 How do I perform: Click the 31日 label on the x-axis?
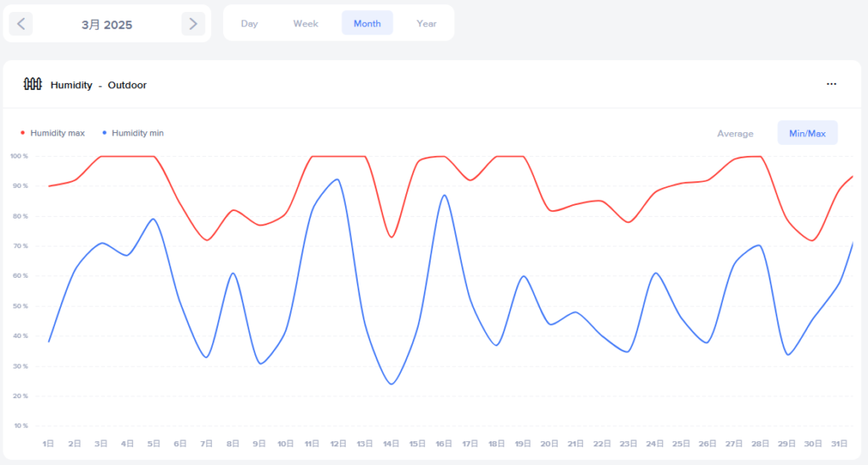[839, 444]
